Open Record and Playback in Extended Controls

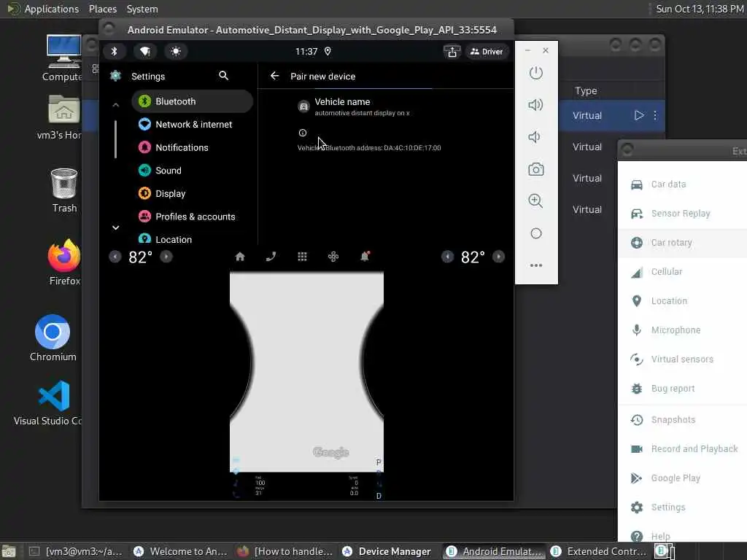682,448
